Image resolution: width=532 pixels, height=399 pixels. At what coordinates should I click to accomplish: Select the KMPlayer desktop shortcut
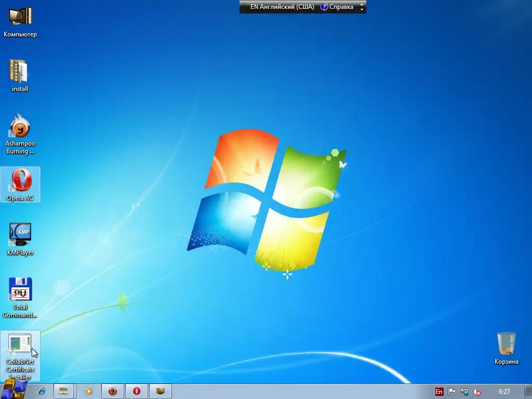pos(20,239)
